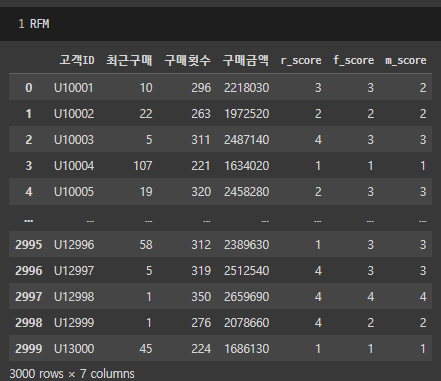This screenshot has width=441, height=381.
Task: Click customer ID U10002
Action: pos(74,114)
